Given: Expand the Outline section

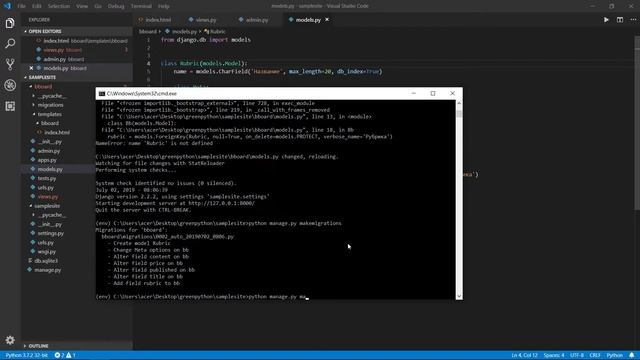Looking at the screenshot, I should (x=77, y=346).
